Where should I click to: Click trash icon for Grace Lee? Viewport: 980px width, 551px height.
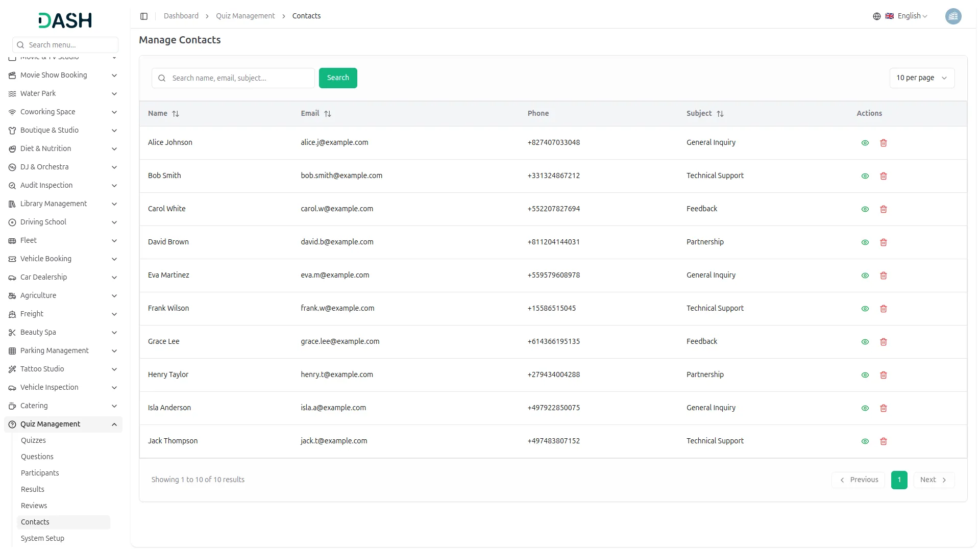pyautogui.click(x=884, y=342)
